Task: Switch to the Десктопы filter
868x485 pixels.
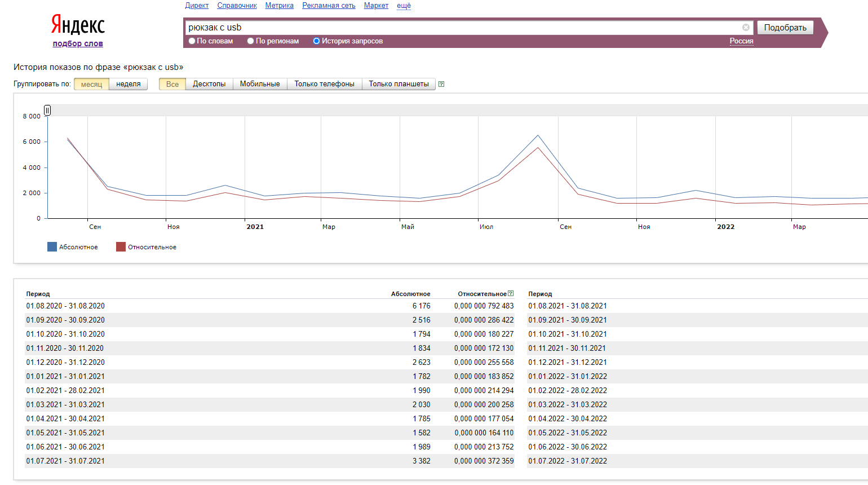Action: [x=209, y=84]
